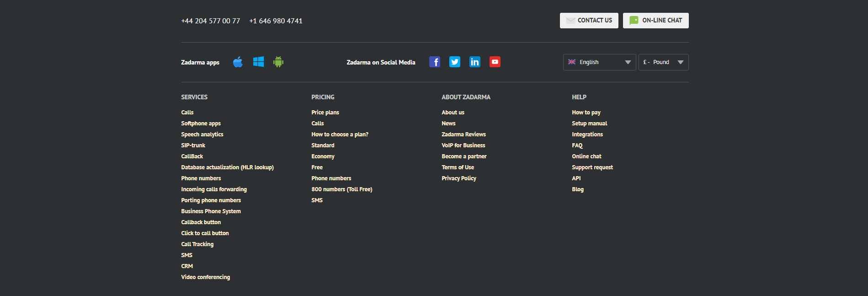
Task: Click 800 numbers (Toll Free) link
Action: [341, 189]
